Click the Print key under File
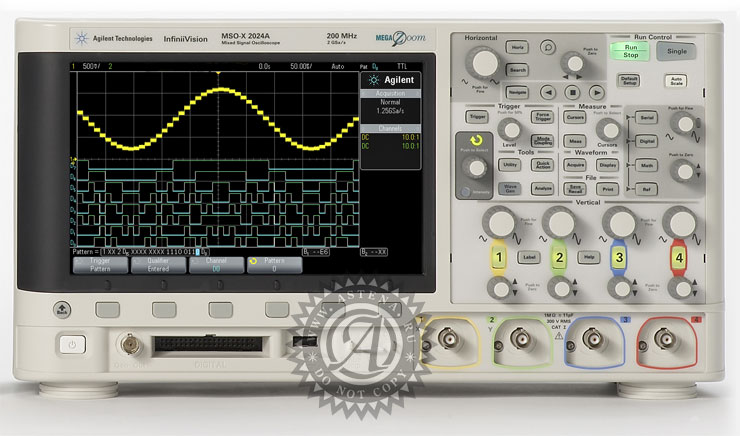740x436 pixels. 607,189
